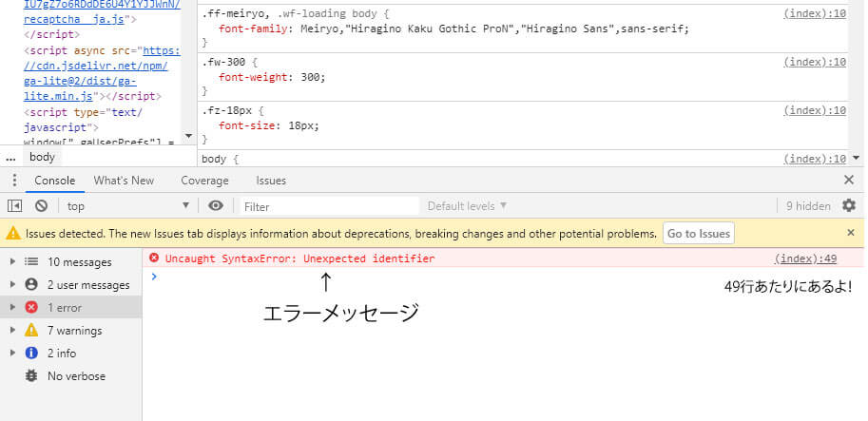Image resolution: width=868 pixels, height=421 pixels.
Task: Dismiss the Issues detected banner
Action: click(851, 233)
